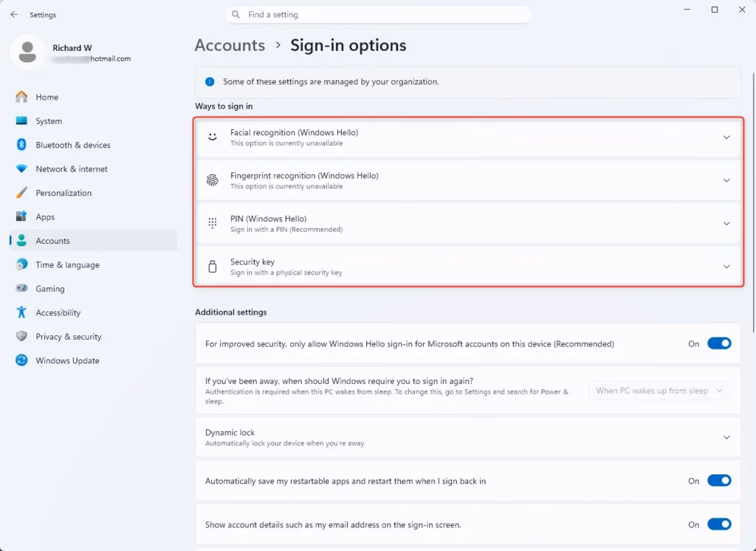Screen dimensions: 756x551
Task: Toggle show account details on sign-in switch
Action: pyautogui.click(x=719, y=524)
